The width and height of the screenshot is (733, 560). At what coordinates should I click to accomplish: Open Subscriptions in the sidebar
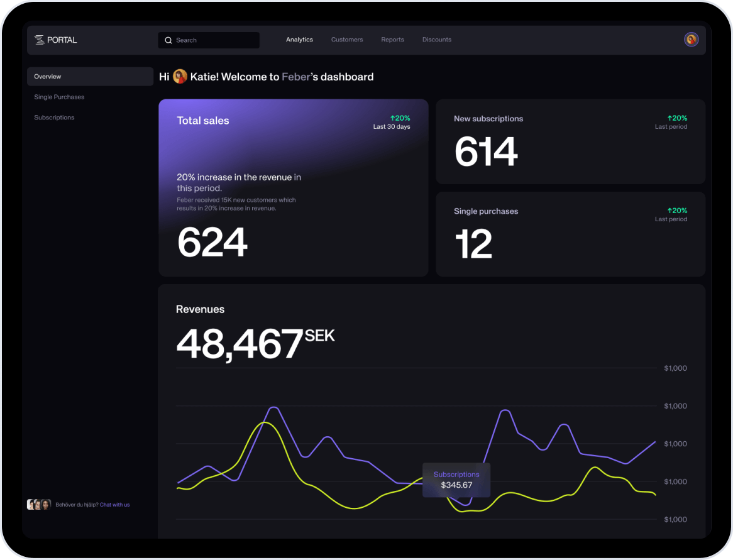(54, 118)
